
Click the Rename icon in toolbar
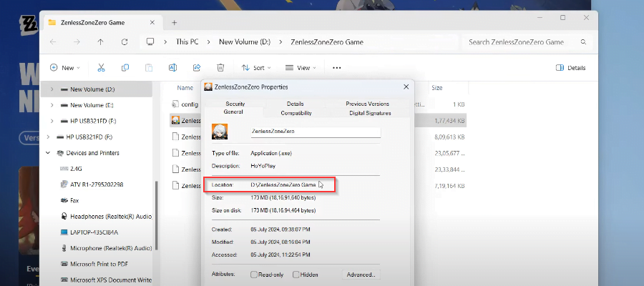[173, 68]
